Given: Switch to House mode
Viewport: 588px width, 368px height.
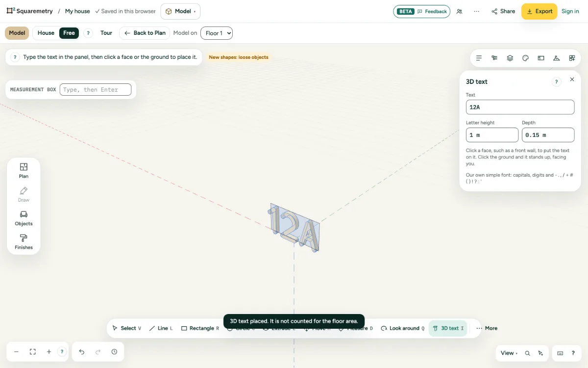Looking at the screenshot, I should coord(46,33).
